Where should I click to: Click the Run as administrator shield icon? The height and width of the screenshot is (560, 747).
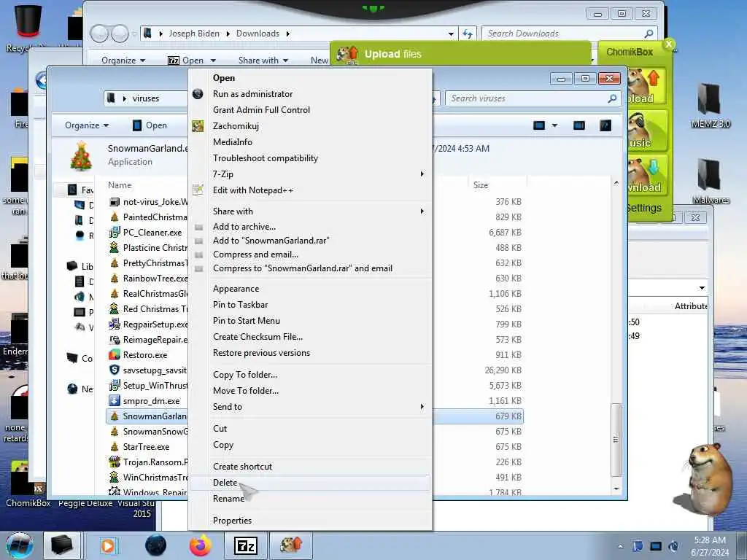[x=198, y=94]
